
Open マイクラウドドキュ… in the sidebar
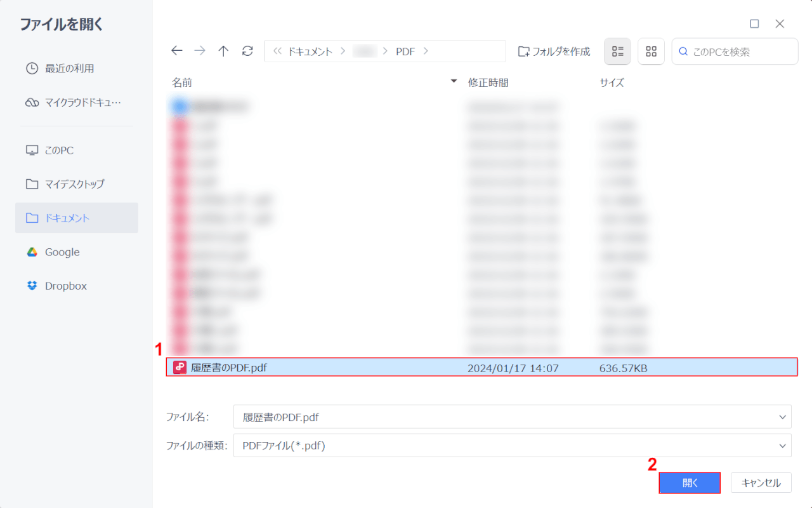tap(77, 103)
